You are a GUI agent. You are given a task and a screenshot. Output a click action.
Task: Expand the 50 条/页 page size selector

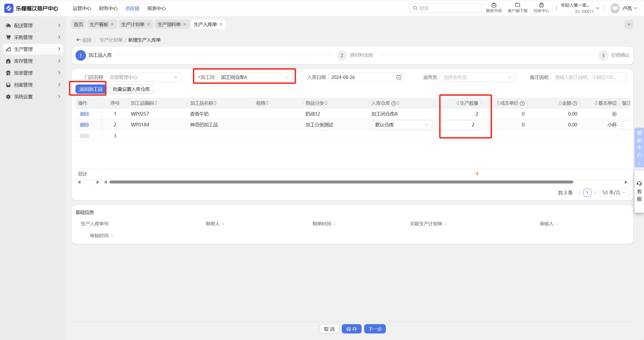pyautogui.click(x=614, y=192)
